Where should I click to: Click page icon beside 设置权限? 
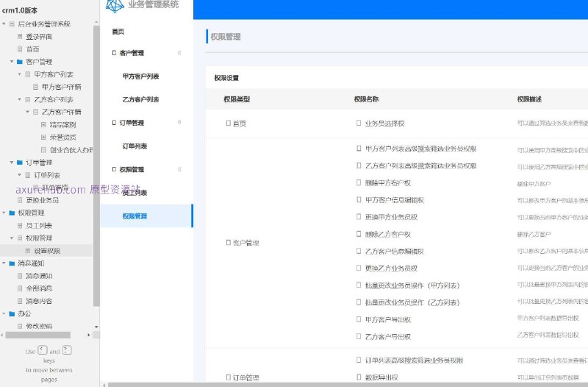pyautogui.click(x=28, y=250)
